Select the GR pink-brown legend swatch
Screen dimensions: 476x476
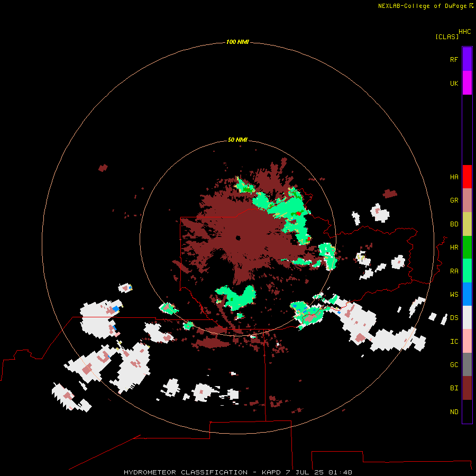pyautogui.click(x=467, y=200)
